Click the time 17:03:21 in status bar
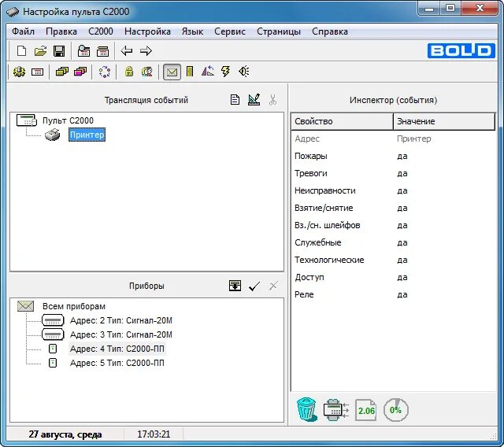The image size is (504, 447). pos(154,434)
